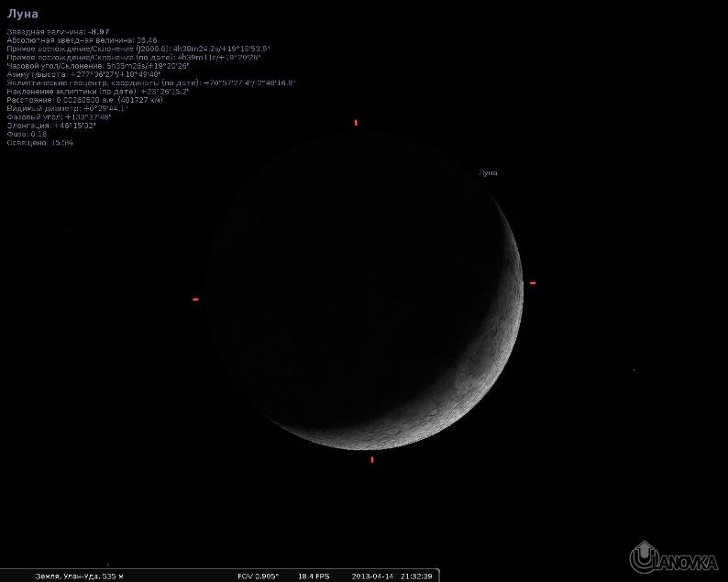Click the 'Фазовый угол' line
Image resolution: width=728 pixels, height=582 pixels.
pyautogui.click(x=59, y=117)
